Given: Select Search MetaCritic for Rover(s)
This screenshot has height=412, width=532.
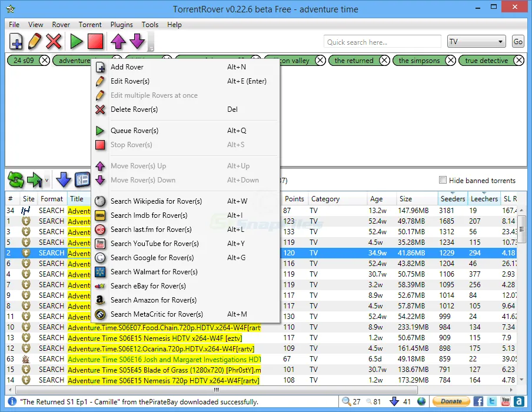Looking at the screenshot, I should click(x=185, y=314).
